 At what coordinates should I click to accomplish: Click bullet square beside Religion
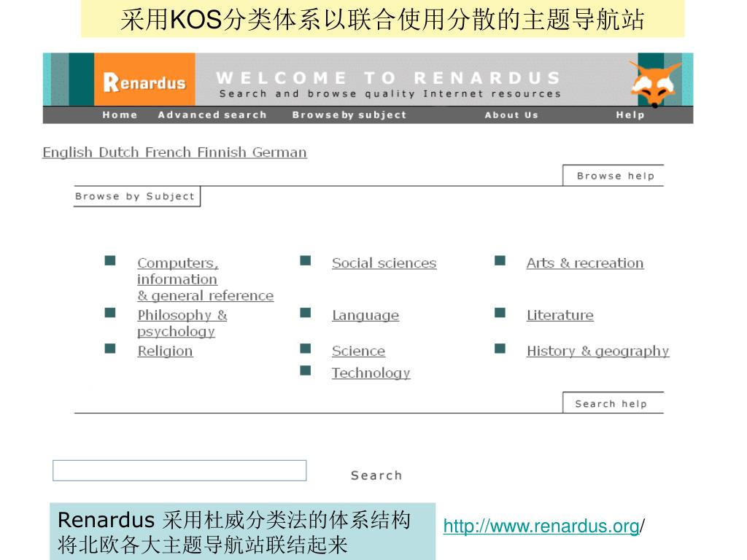pyautogui.click(x=110, y=348)
